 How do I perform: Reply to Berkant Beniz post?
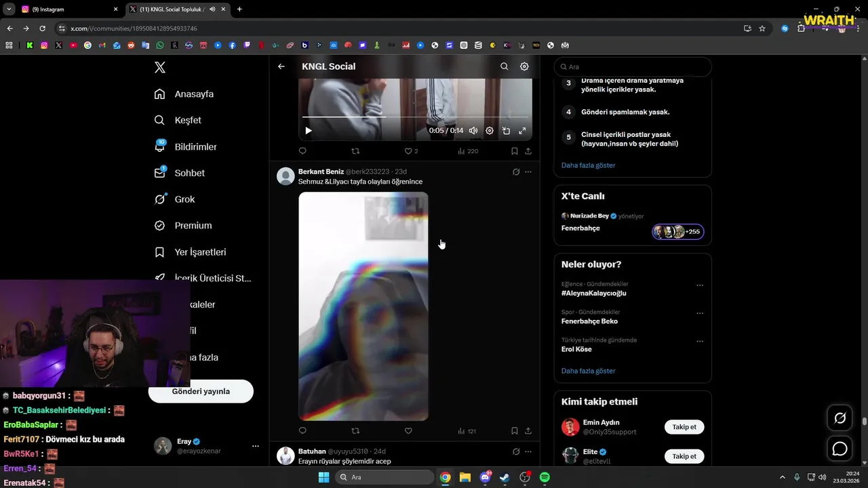point(302,431)
